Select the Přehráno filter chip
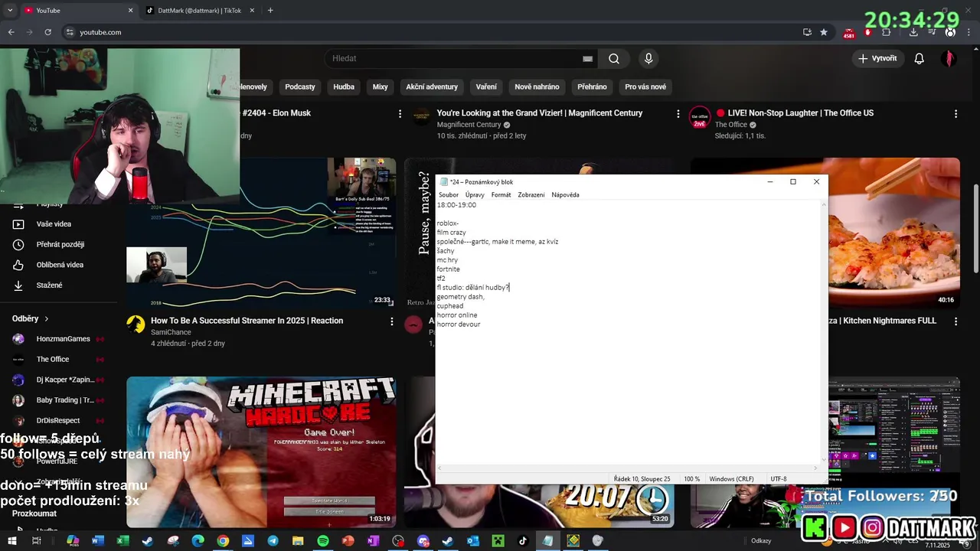980x551 pixels. point(592,87)
